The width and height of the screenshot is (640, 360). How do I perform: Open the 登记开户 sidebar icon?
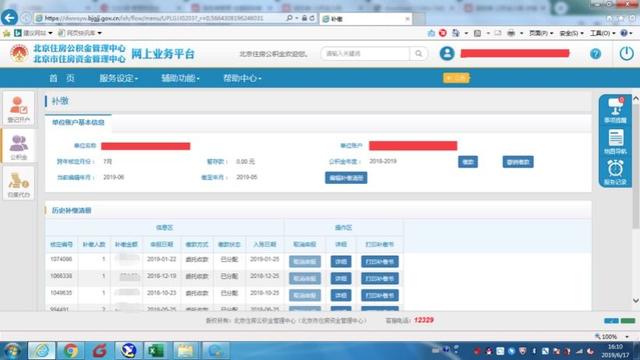[18, 109]
